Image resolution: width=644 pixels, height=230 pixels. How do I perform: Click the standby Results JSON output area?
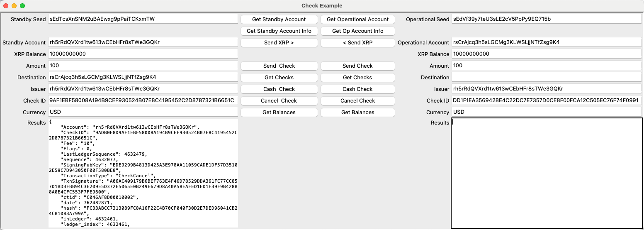(x=143, y=173)
